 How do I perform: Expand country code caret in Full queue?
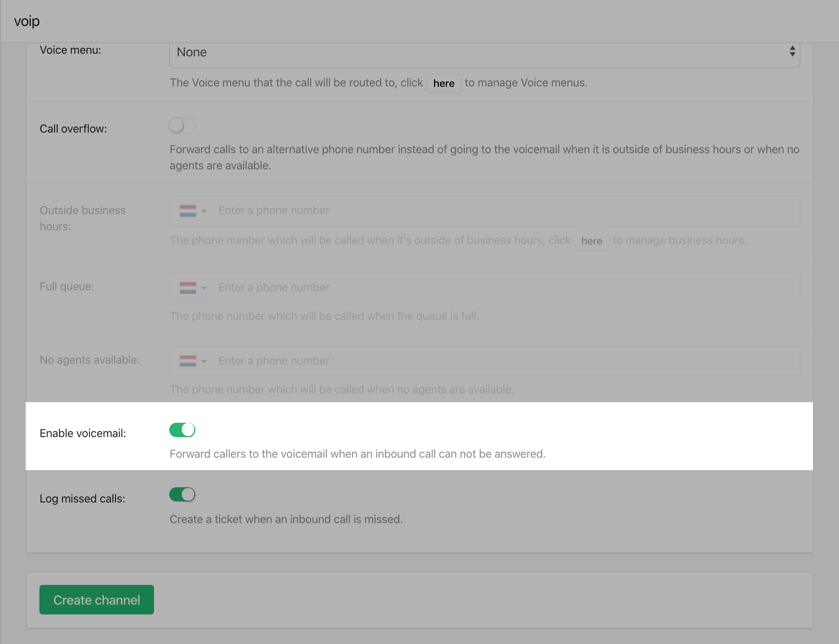coord(204,288)
